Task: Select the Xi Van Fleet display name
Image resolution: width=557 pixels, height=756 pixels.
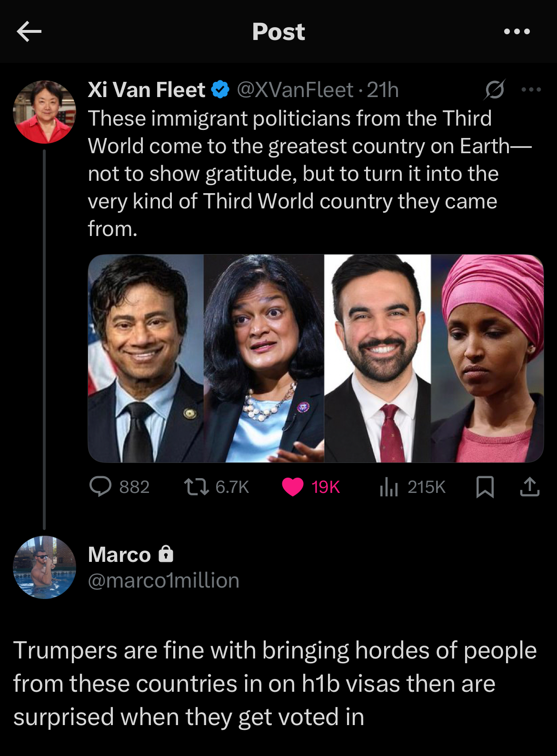Action: 147,89
